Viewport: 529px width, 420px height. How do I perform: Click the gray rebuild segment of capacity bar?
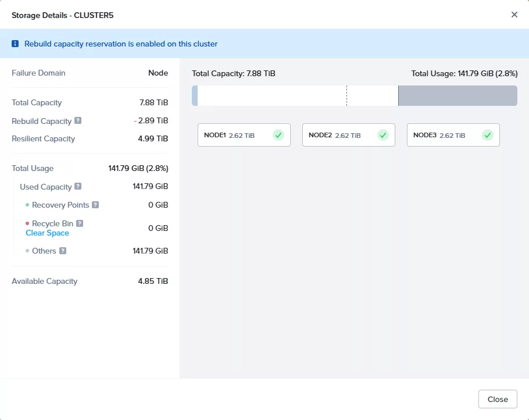coord(457,96)
